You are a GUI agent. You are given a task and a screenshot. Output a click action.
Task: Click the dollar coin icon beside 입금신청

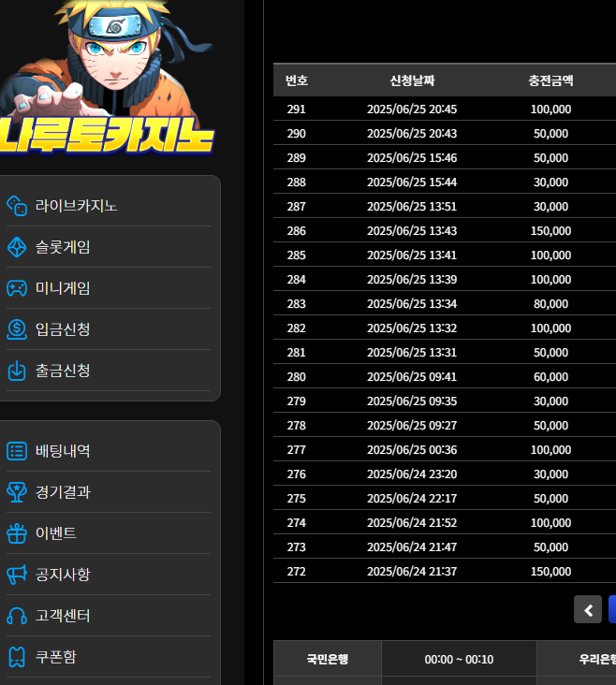coord(17,329)
